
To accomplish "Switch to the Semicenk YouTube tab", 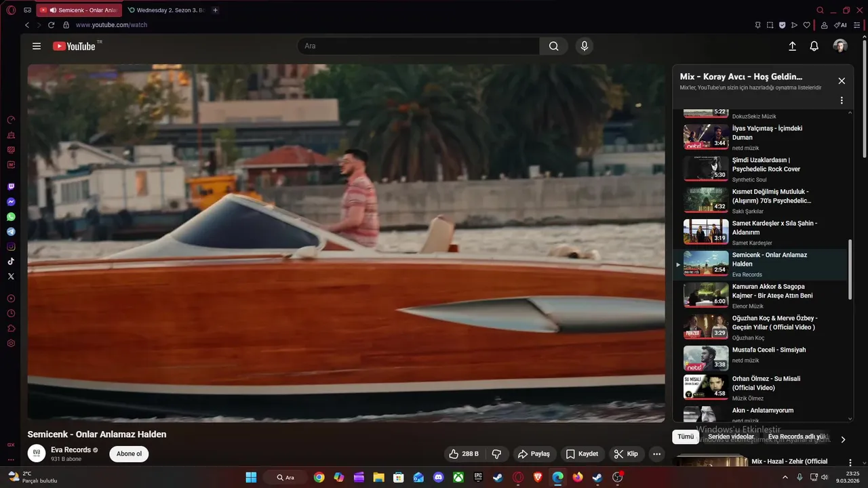I will click(x=79, y=10).
